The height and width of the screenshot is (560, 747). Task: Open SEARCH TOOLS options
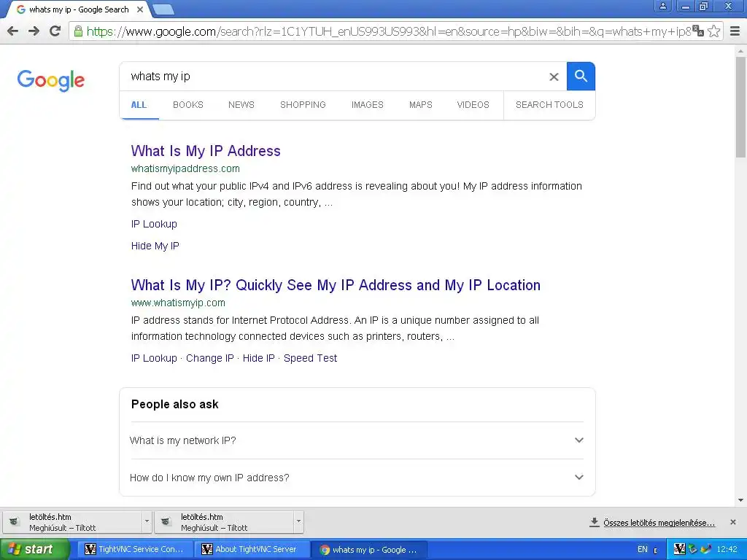(x=549, y=105)
